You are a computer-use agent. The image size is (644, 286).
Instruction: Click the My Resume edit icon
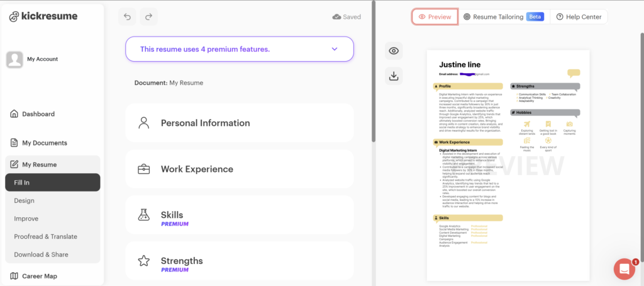click(x=14, y=164)
